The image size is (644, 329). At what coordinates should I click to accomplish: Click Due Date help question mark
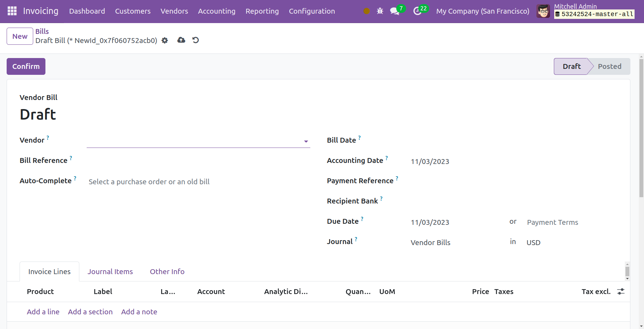click(x=362, y=219)
